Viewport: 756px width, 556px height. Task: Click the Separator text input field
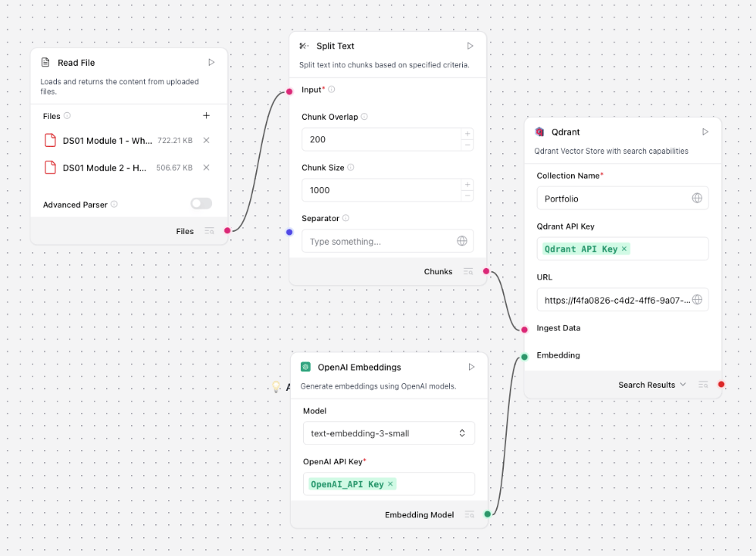pyautogui.click(x=377, y=241)
